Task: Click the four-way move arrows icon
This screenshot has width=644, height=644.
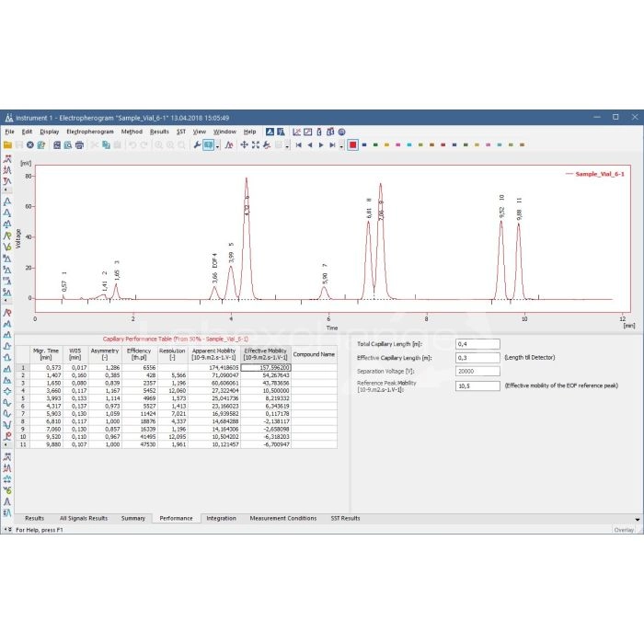Action: click(x=244, y=144)
